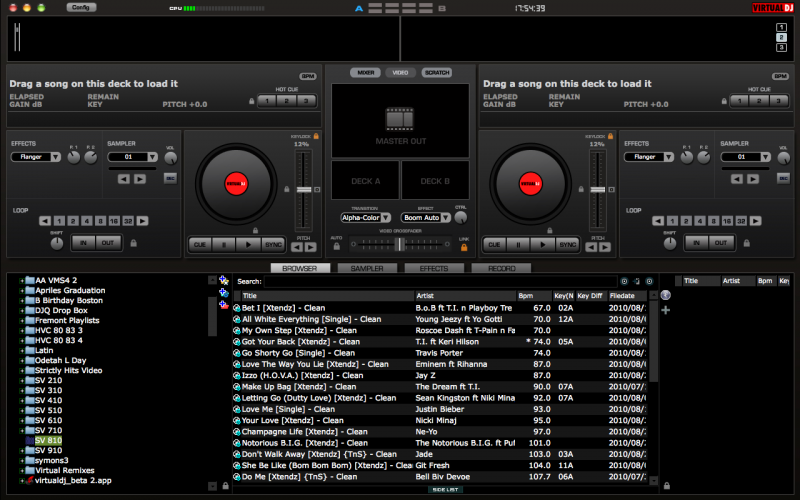Open the SAMPLER tab
This screenshot has height=500, width=800.
pyautogui.click(x=367, y=268)
